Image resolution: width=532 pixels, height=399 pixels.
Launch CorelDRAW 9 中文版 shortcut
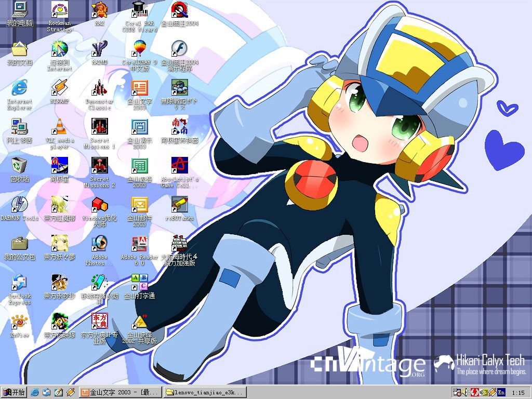[x=139, y=56]
